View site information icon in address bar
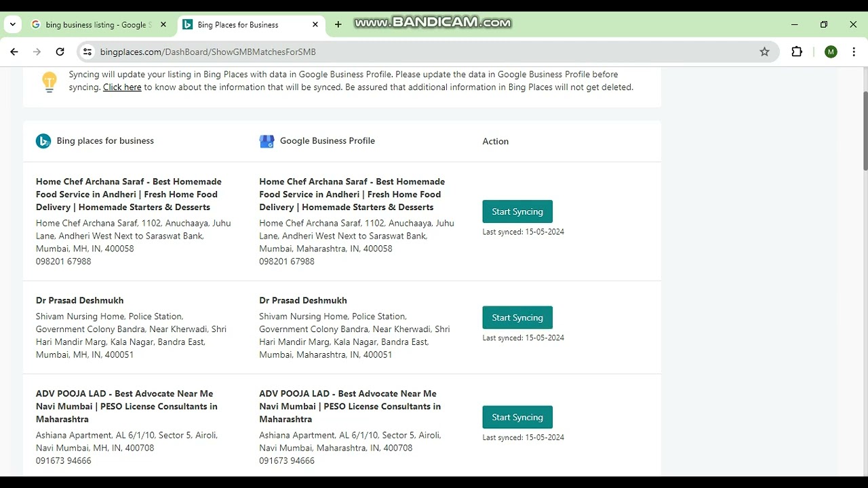This screenshot has width=868, height=488. [87, 52]
